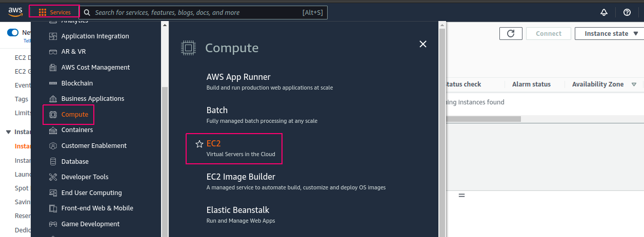Click the large Compute header icon
Viewport: 644px width, 237px height.
188,48
